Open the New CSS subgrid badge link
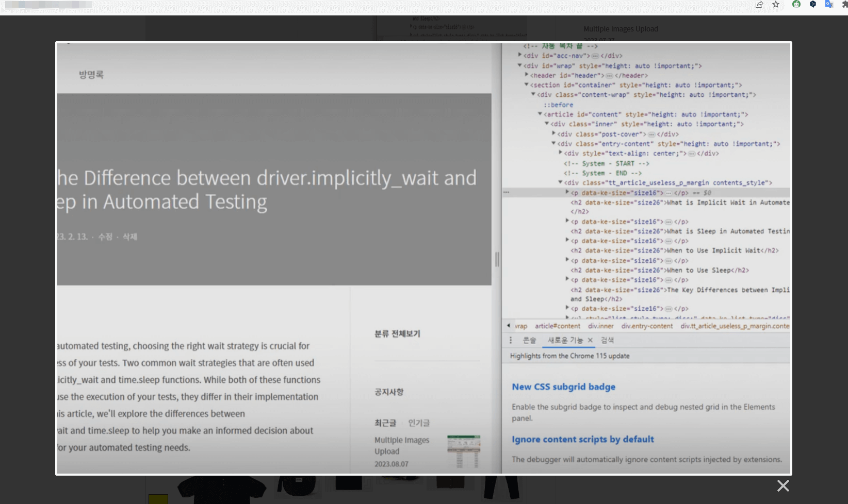 [x=563, y=387]
